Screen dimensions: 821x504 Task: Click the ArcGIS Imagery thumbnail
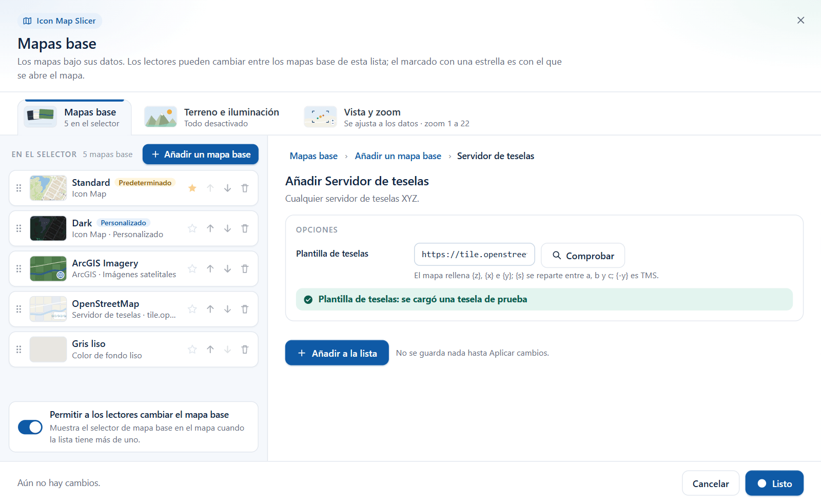[x=48, y=268]
